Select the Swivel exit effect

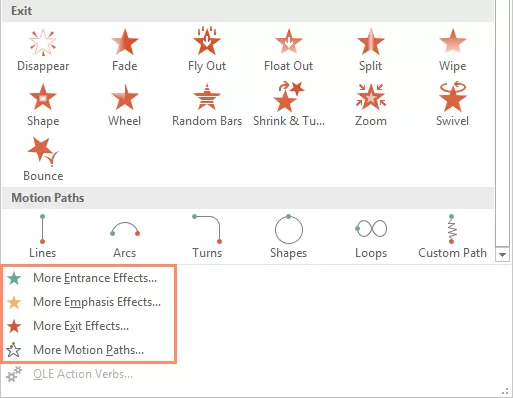452,105
